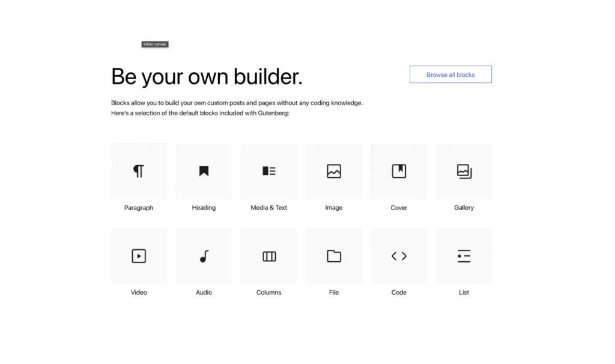The height and width of the screenshot is (364, 615).
Task: Choose the Media & Text block icon
Action: [268, 171]
